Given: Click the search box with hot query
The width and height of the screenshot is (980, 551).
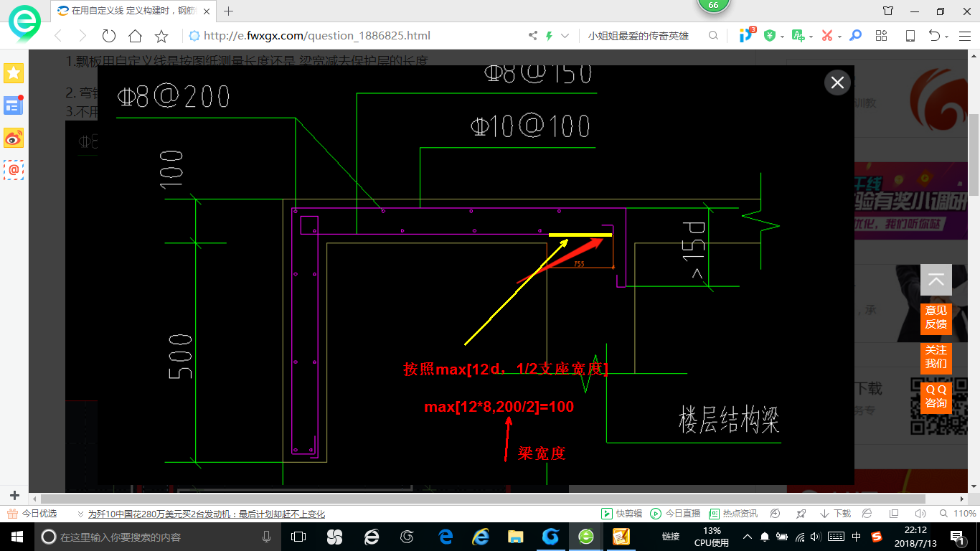Looking at the screenshot, I should (639, 36).
